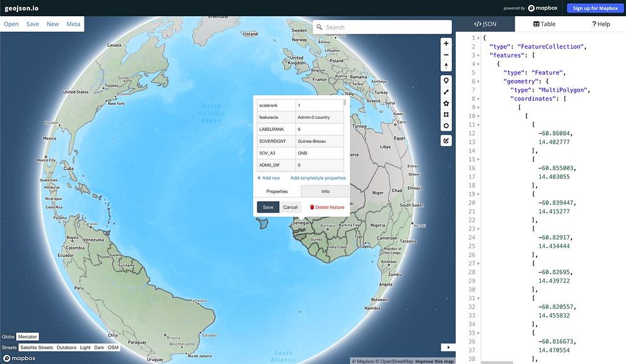Select the draw Circle tool
The height and width of the screenshot is (364, 626).
446,126
